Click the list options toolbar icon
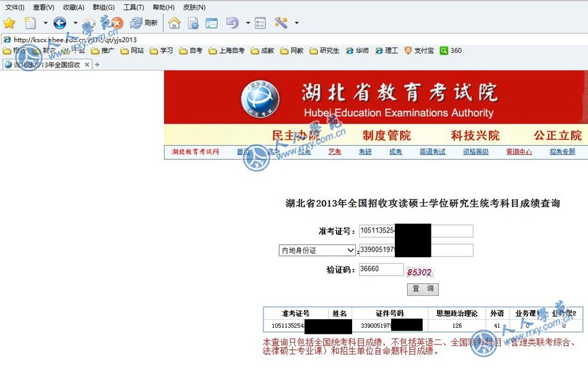The width and height of the screenshot is (588, 371). 260,23
